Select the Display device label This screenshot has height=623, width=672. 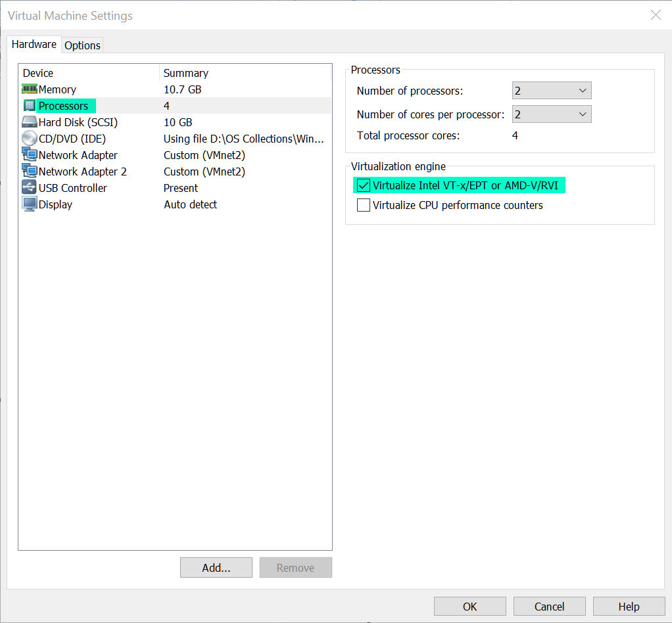click(x=55, y=204)
